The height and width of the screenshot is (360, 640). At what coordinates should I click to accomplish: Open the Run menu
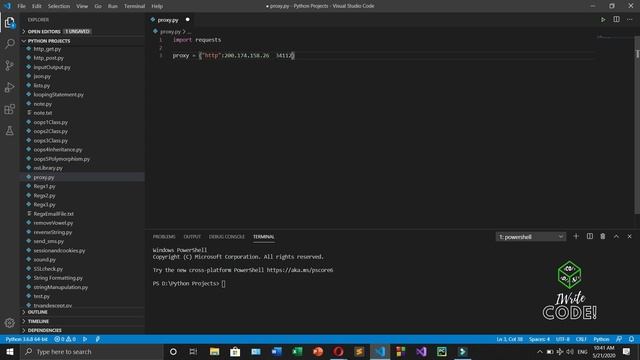click(113, 6)
